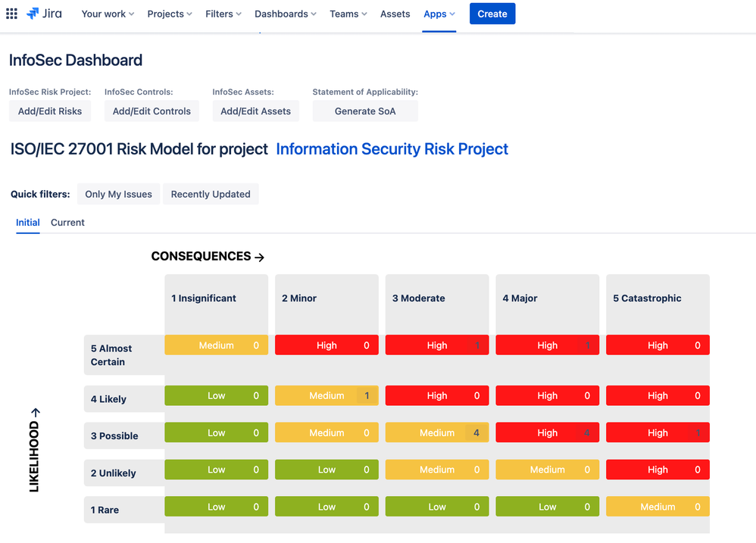Click the Jira logo
Image resolution: width=756 pixels, height=543 pixels.
point(43,13)
